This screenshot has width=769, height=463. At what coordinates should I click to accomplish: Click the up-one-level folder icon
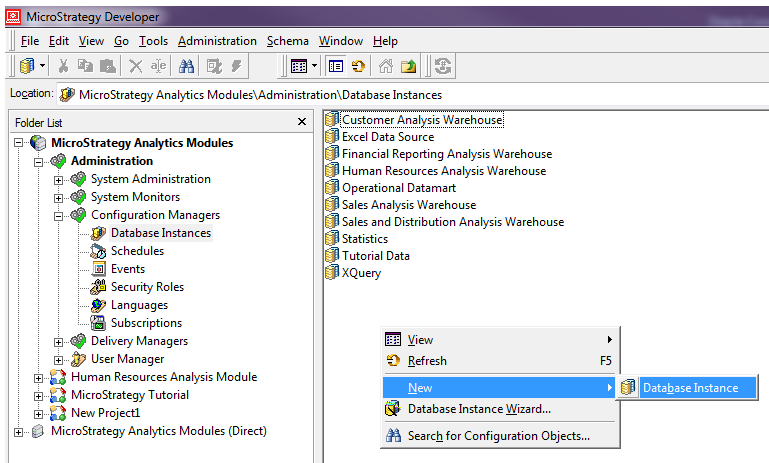click(408, 66)
